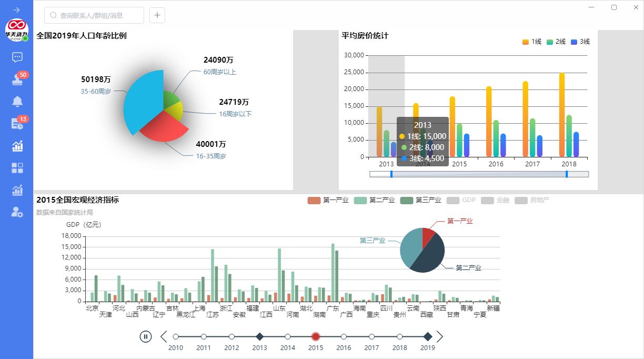Go to next year with right chevron

point(440,336)
